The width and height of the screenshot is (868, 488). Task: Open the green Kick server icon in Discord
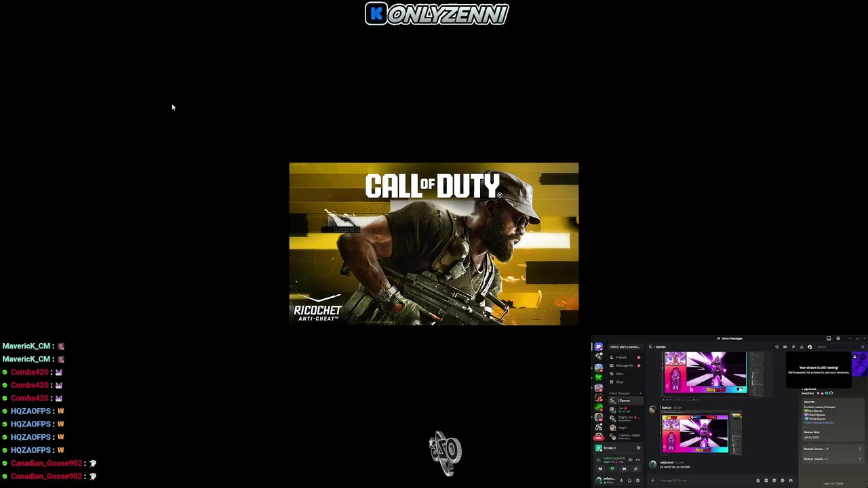pyautogui.click(x=599, y=378)
